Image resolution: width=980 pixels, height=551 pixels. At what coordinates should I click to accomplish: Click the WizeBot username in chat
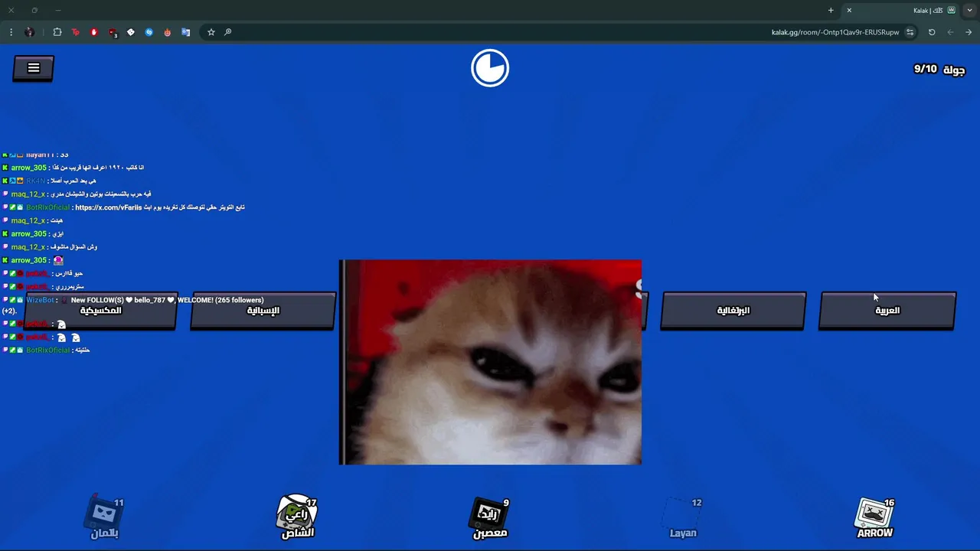[x=41, y=300]
